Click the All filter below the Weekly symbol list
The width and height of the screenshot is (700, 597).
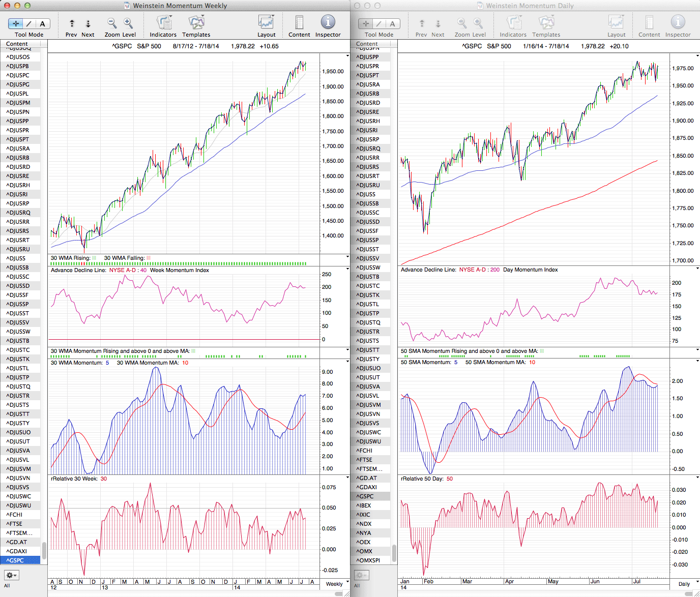point(7,586)
